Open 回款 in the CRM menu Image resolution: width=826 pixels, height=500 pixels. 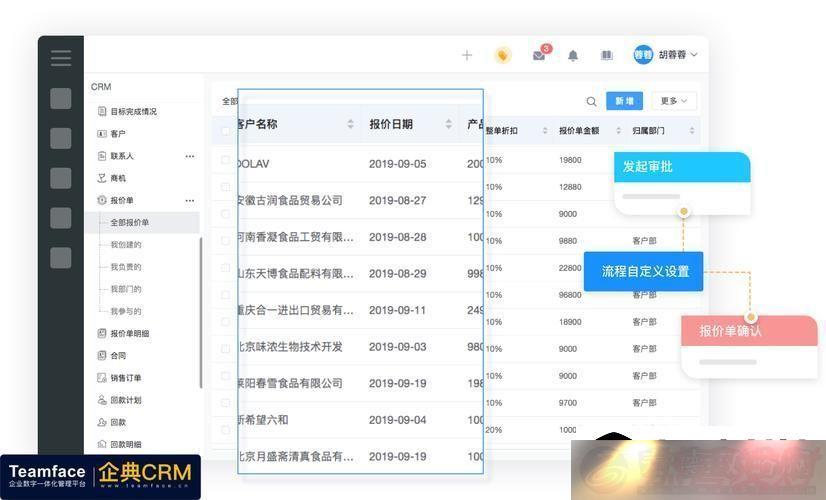pyautogui.click(x=118, y=422)
